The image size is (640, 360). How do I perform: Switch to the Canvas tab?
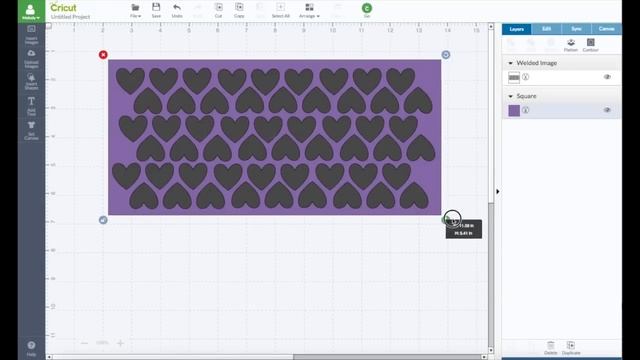606,29
